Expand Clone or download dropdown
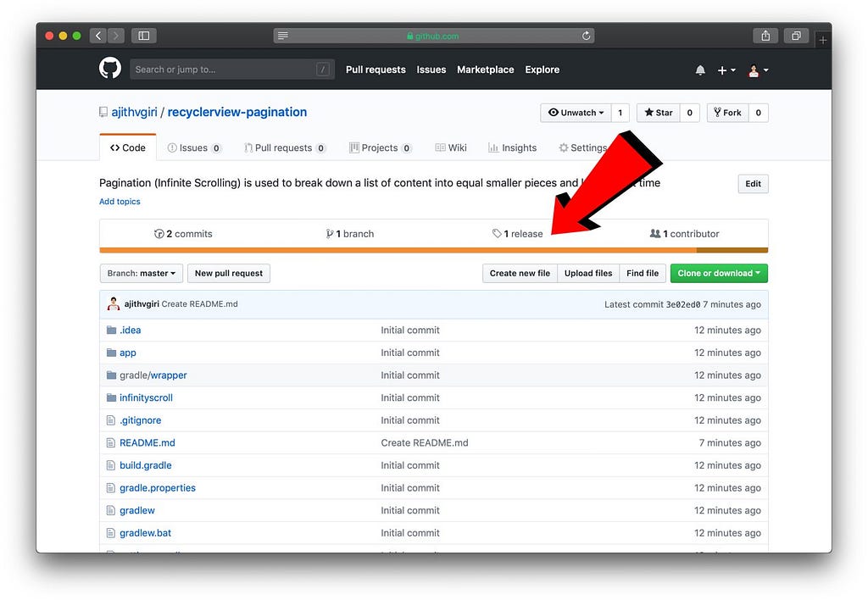This screenshot has width=868, height=600. [x=719, y=274]
